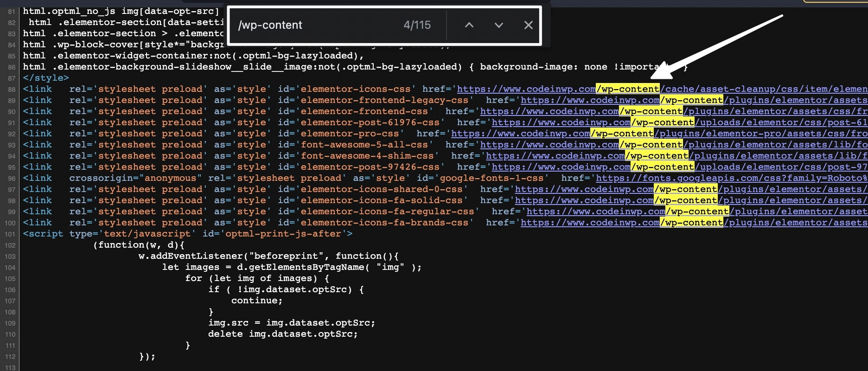Click line number 101 in the gutter
Image resolution: width=868 pixels, height=371 pixels.
[x=10, y=234]
